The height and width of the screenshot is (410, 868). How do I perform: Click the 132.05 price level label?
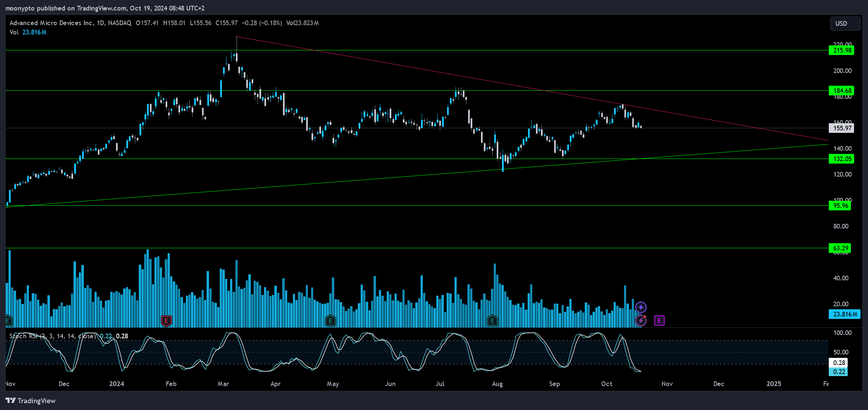click(x=841, y=159)
